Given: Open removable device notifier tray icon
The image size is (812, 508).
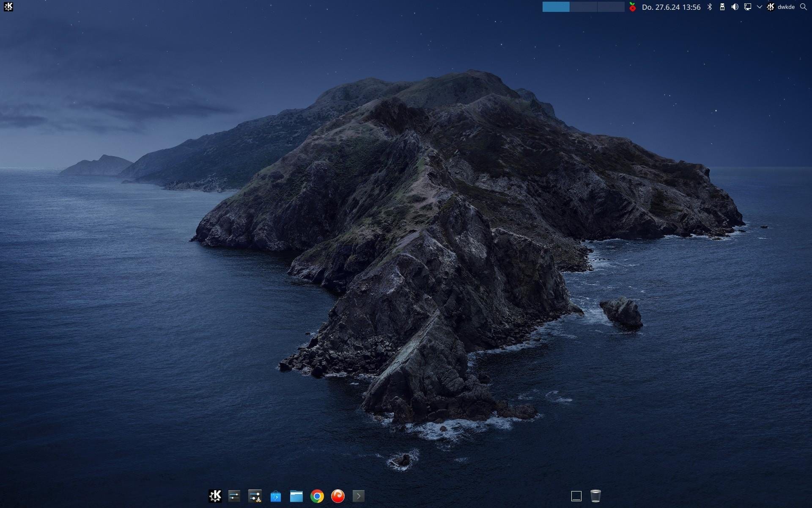Looking at the screenshot, I should [x=722, y=7].
